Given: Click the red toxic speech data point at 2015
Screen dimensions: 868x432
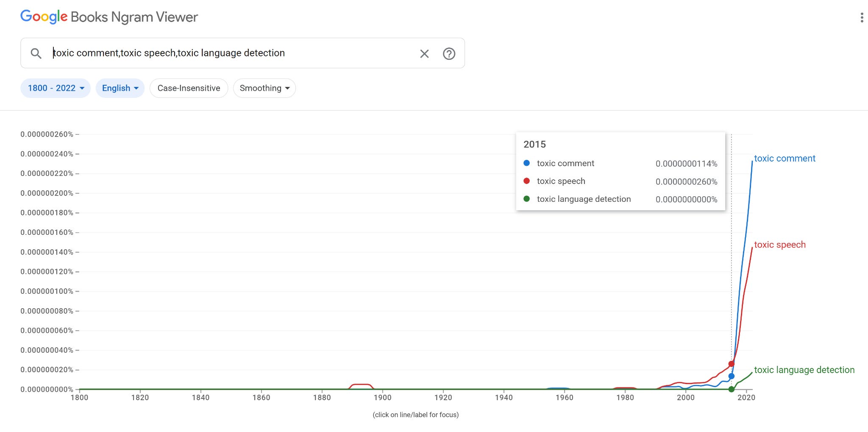Looking at the screenshot, I should pos(731,364).
